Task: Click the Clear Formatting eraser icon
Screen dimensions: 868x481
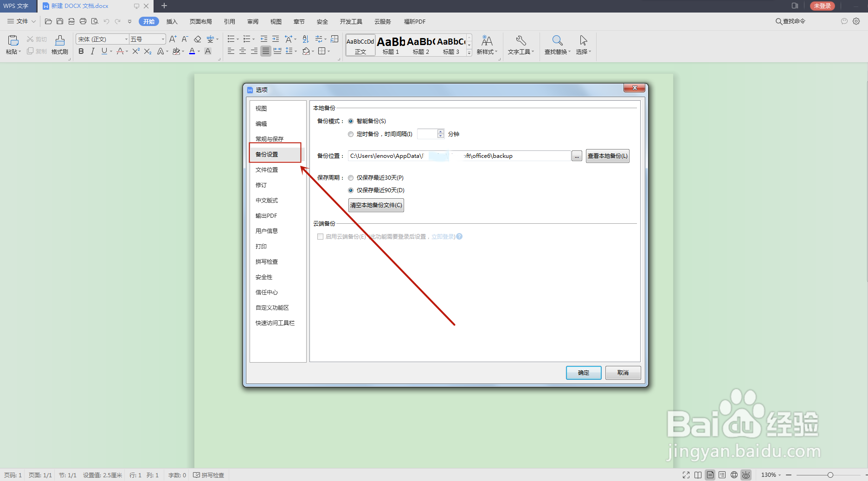Action: point(197,39)
